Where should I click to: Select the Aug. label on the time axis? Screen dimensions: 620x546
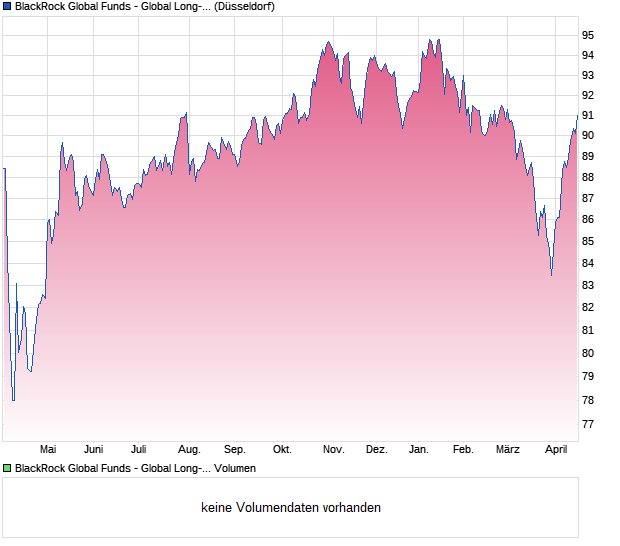189,449
